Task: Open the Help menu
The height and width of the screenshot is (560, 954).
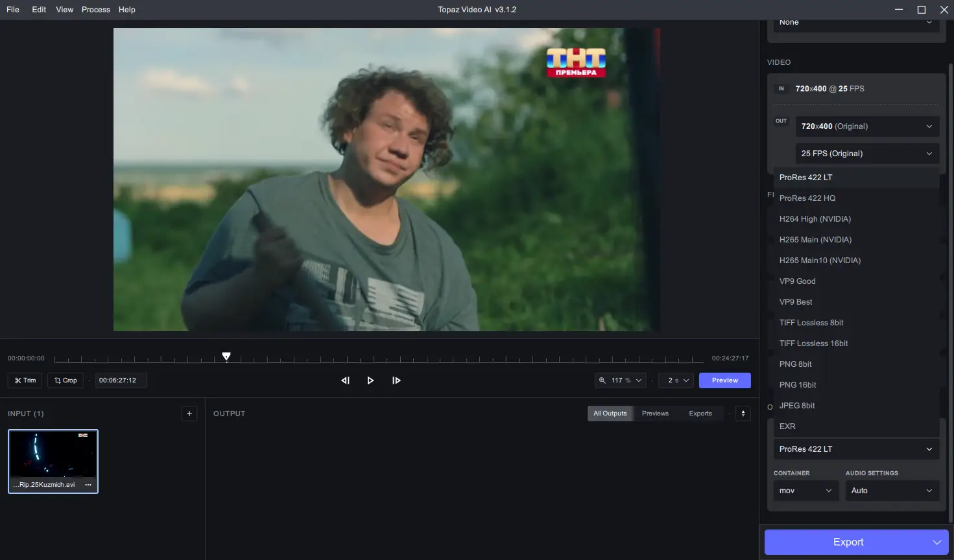Action: coord(127,10)
